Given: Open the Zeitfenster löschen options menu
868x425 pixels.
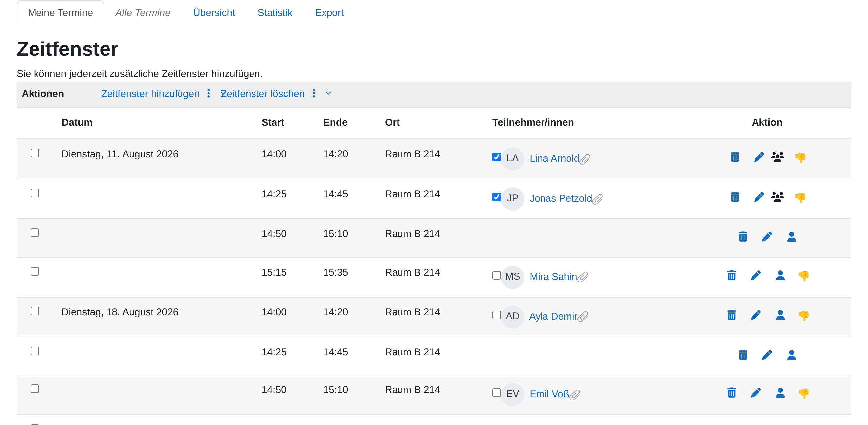Looking at the screenshot, I should point(314,93).
